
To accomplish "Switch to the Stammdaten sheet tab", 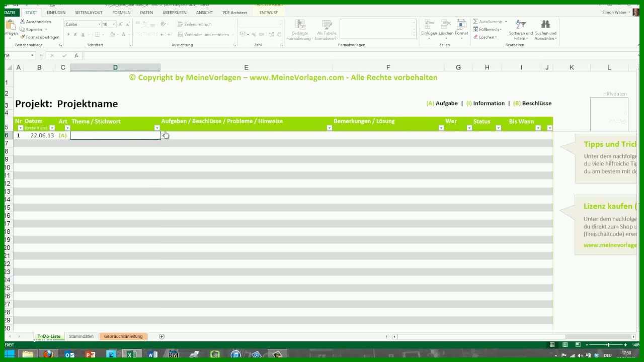I will coord(81,336).
